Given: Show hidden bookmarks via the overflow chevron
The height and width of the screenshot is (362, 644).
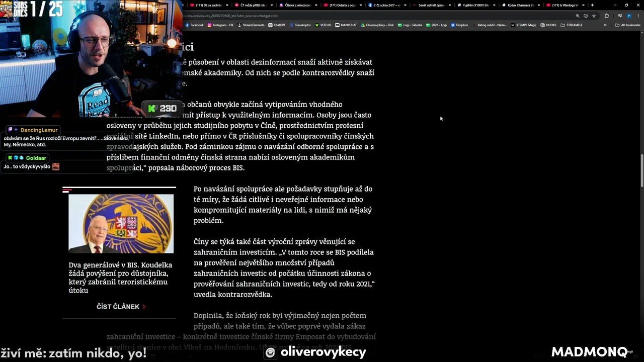Looking at the screenshot, I should [605, 25].
